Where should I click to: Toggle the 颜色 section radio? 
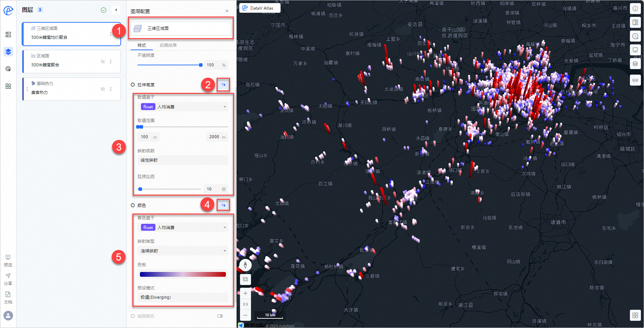point(133,205)
